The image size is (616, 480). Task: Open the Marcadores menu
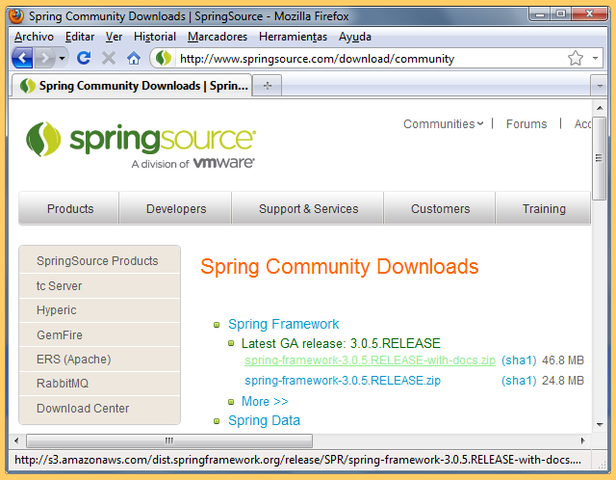tap(217, 37)
